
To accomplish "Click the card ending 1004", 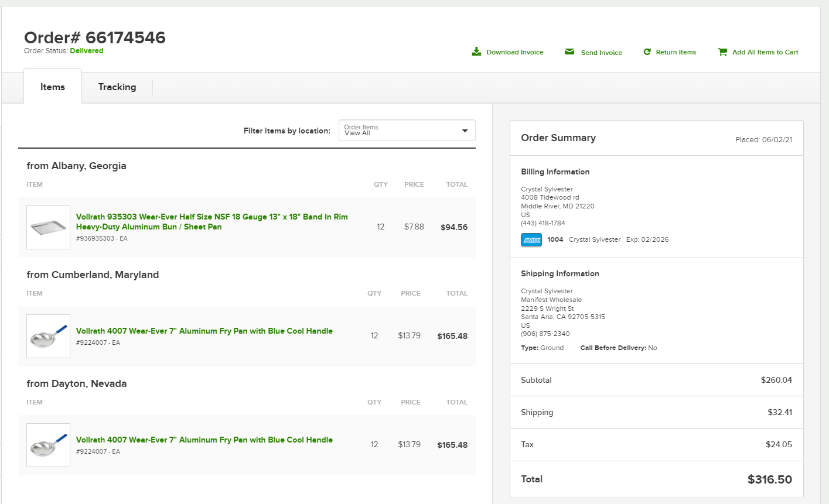I will click(x=555, y=239).
